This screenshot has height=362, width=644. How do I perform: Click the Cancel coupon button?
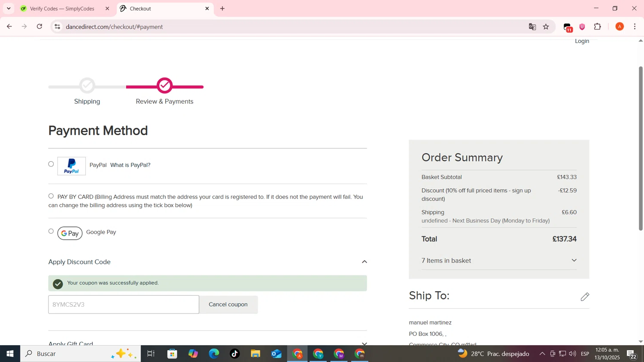228,305
